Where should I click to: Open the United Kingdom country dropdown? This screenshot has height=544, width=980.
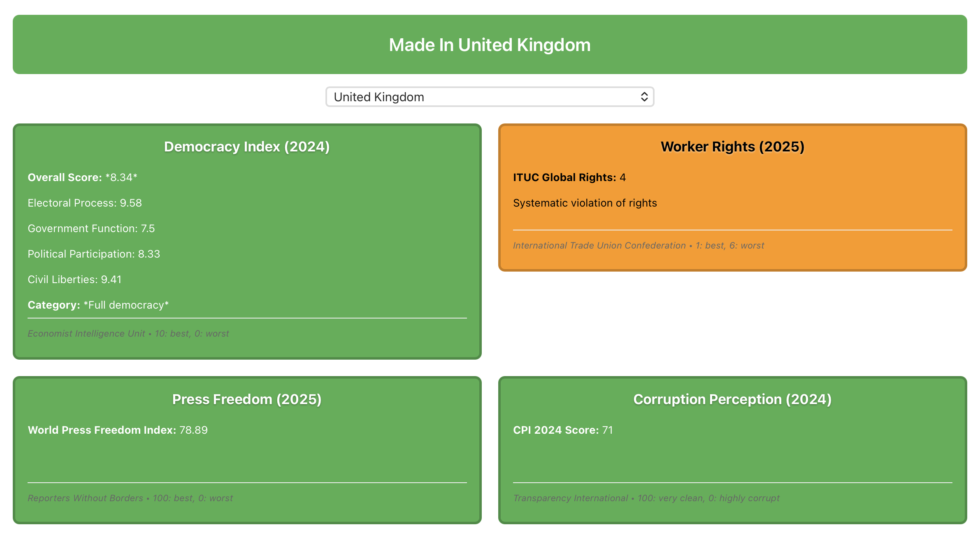pyautogui.click(x=489, y=97)
